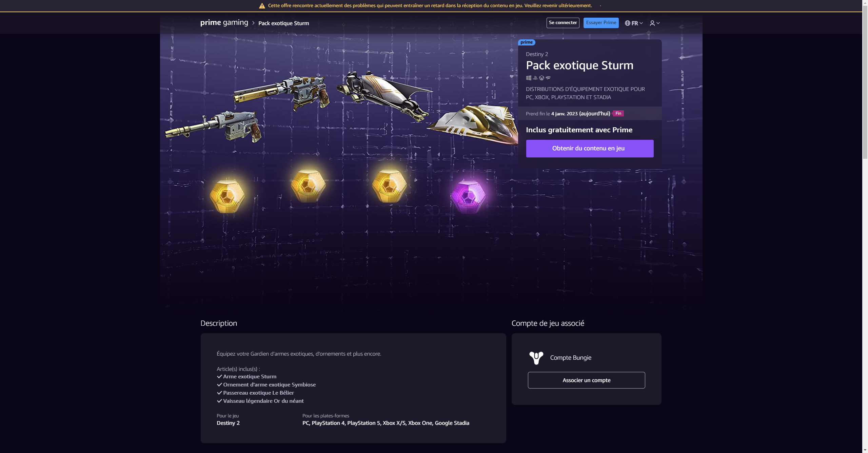
Task: Click Obtenir du contenu en jeu
Action: 590,149
